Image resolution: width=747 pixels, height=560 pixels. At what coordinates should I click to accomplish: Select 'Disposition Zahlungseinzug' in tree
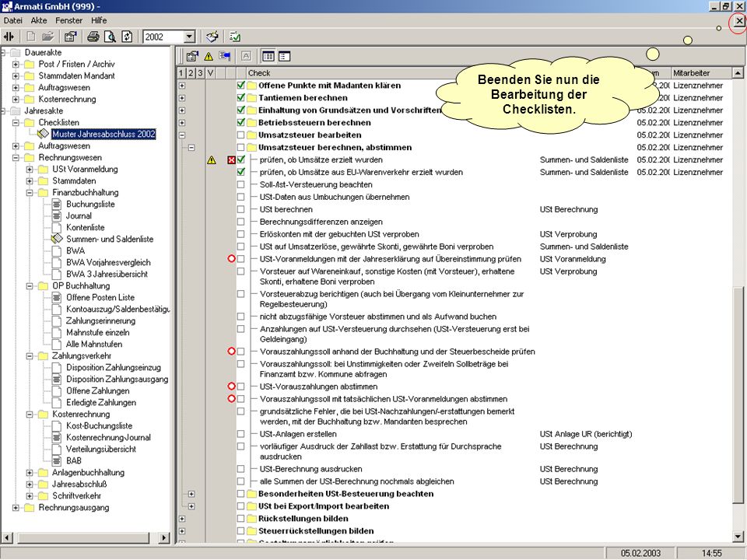point(114,368)
